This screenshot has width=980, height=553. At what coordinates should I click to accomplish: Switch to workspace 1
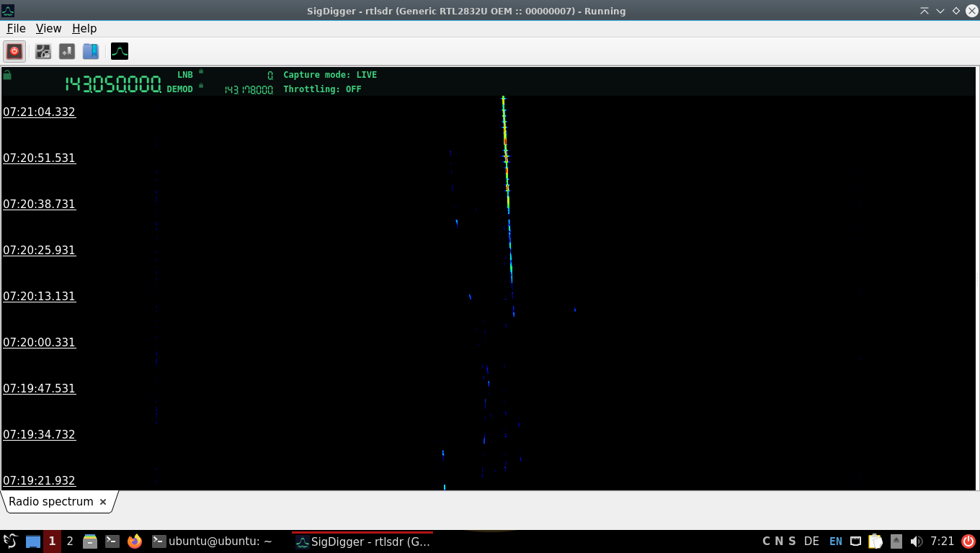(x=52, y=541)
